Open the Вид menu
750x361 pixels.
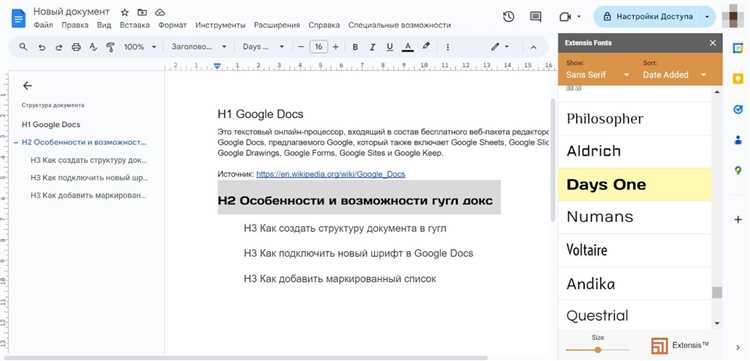click(104, 25)
